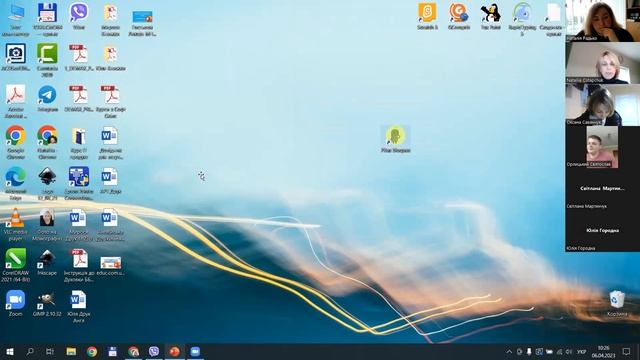
Task: Show hidden system tray icons
Action: (x=509, y=351)
